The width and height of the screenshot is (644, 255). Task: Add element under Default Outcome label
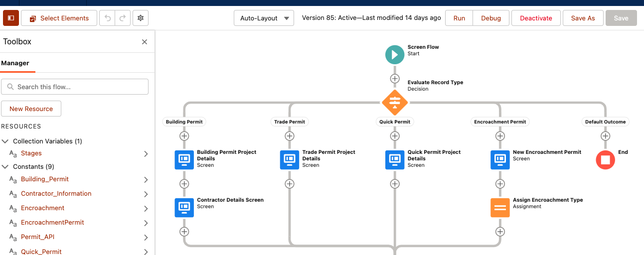pos(605,136)
